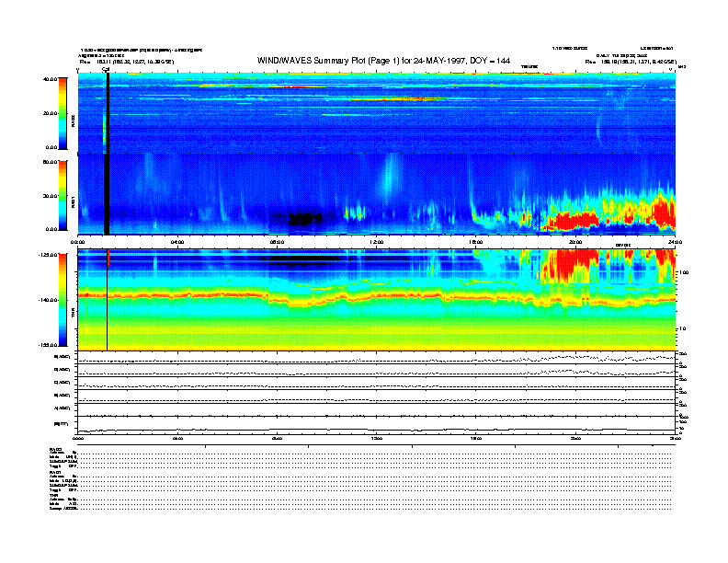Image resolution: width=728 pixels, height=563 pixels.
Task: Select the TNR intensity color bar
Action: (63, 300)
